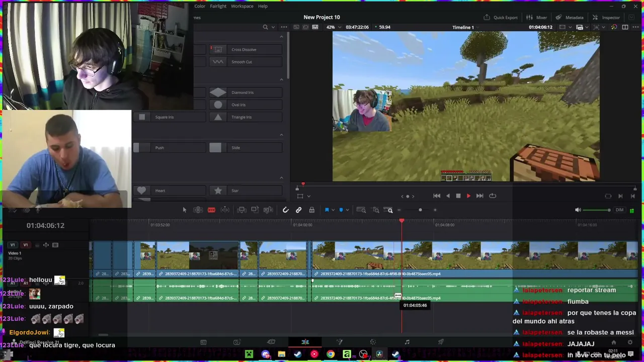Open the viewer zoom 42% dropdown
Screen dimensions: 644x362
point(333,27)
